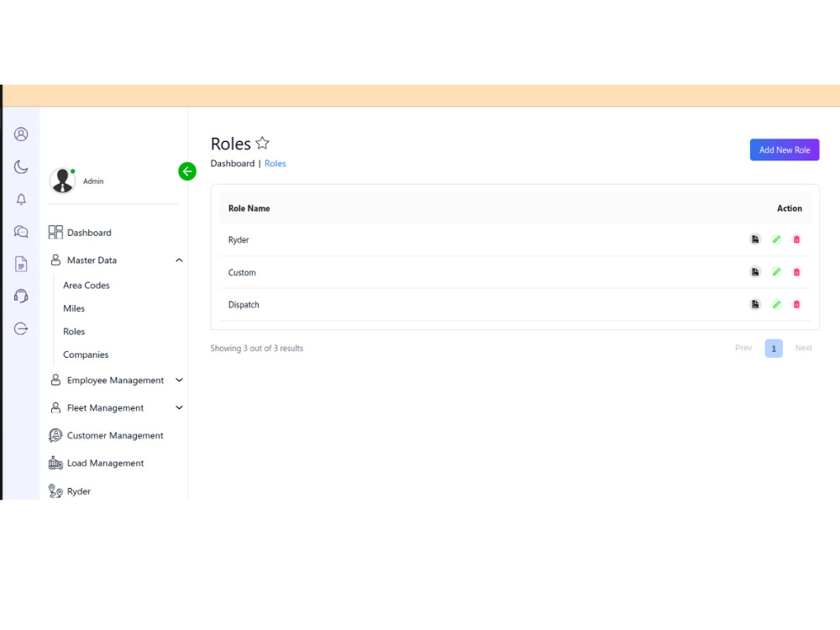The width and height of the screenshot is (840, 630).
Task: Open notifications bell icon
Action: tap(21, 199)
